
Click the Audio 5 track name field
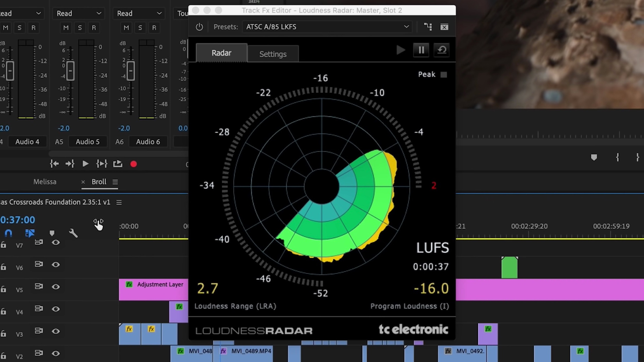87,142
